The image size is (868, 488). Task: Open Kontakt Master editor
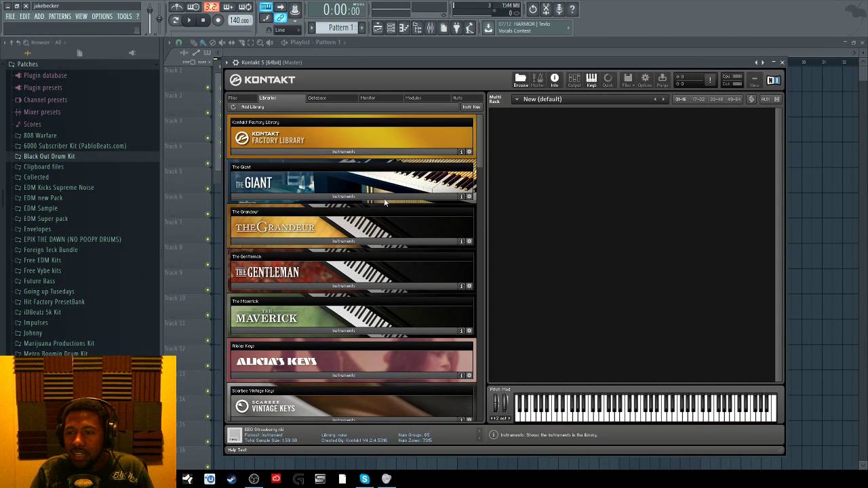click(537, 81)
